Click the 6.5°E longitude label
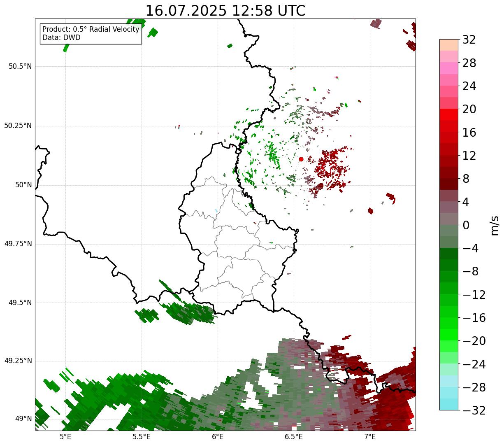This screenshot has height=445, width=504. (x=294, y=437)
